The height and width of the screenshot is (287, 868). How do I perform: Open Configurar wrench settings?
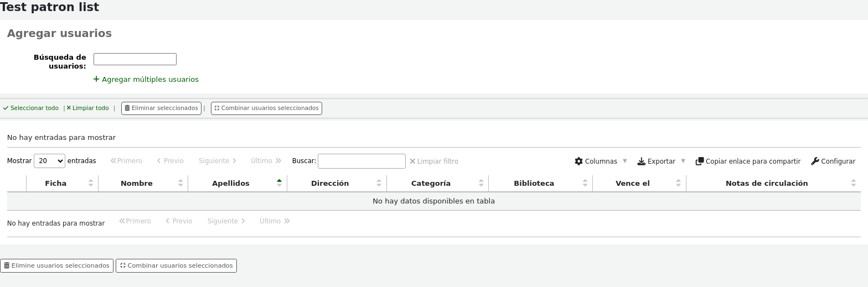pyautogui.click(x=833, y=161)
